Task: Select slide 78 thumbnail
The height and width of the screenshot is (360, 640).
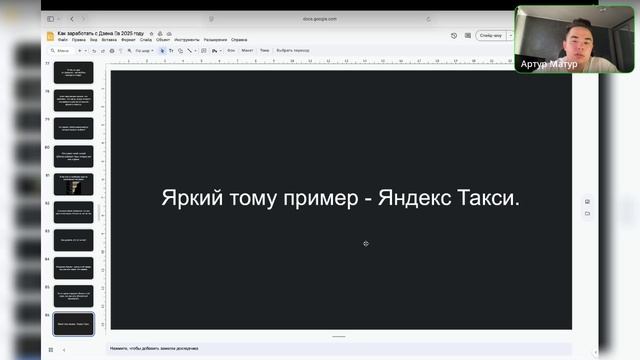Action: pyautogui.click(x=73, y=100)
